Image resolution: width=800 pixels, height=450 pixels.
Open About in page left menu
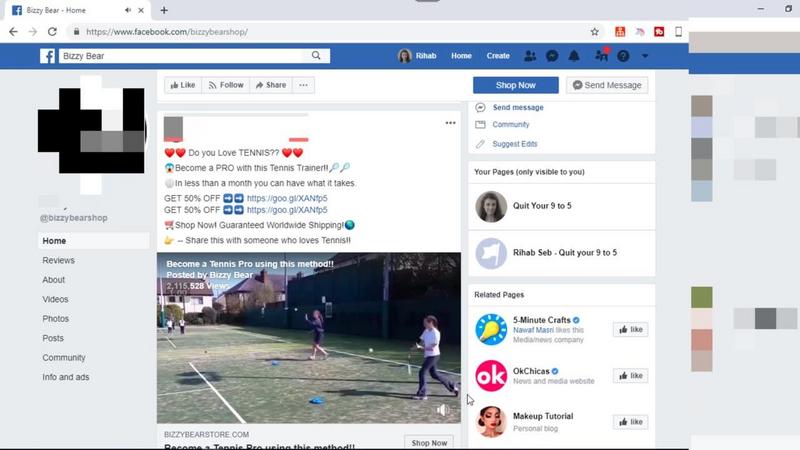click(54, 280)
